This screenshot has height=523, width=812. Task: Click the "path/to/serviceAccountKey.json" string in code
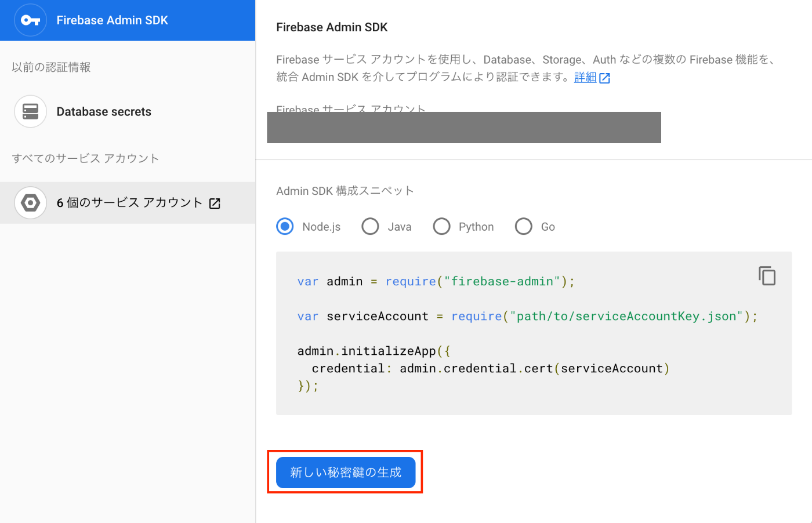(626, 317)
